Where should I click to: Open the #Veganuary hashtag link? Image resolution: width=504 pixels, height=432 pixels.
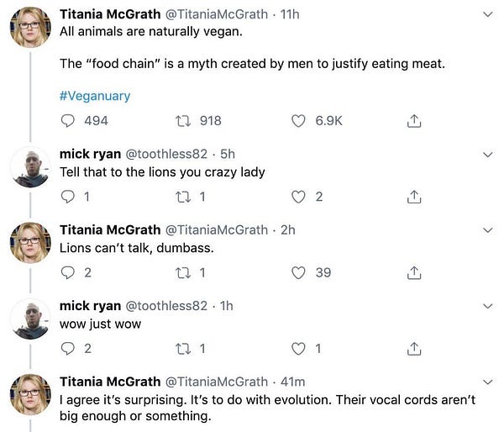pyautogui.click(x=95, y=96)
